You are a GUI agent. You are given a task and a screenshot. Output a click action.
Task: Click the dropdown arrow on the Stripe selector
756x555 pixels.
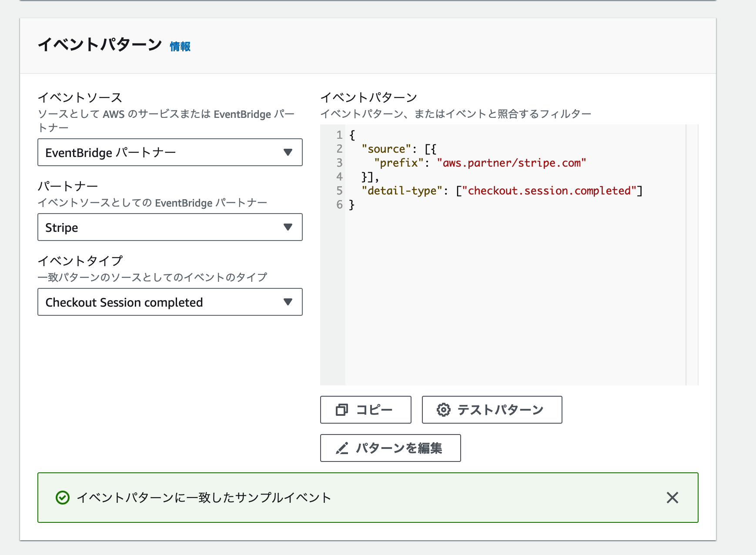tap(288, 227)
